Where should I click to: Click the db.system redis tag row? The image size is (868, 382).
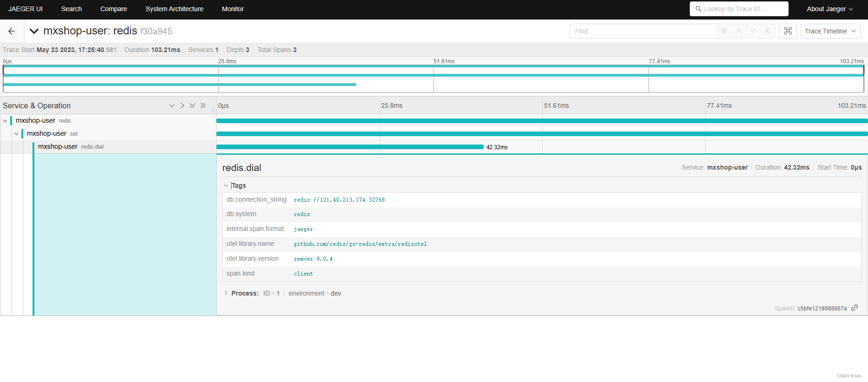542,214
